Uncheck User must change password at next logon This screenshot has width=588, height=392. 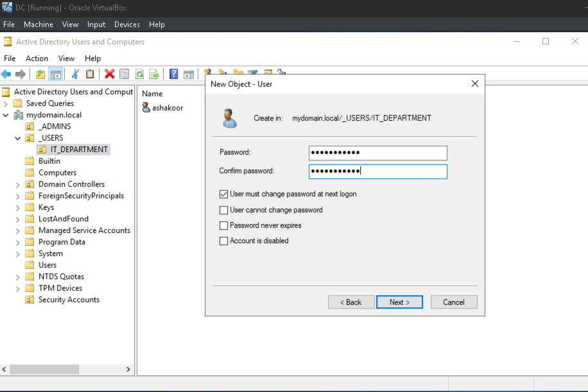(x=224, y=194)
